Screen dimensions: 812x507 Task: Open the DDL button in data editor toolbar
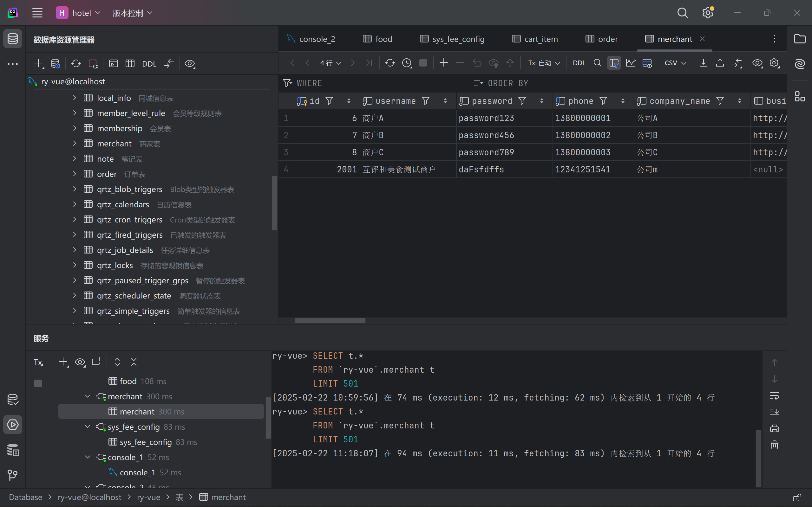[579, 63]
